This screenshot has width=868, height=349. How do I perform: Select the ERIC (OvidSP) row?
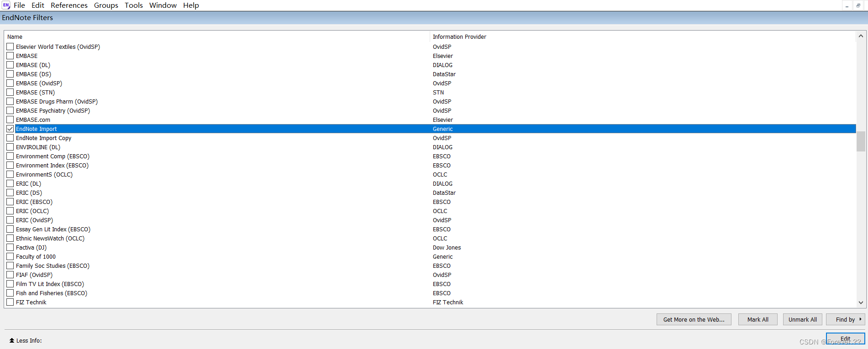[x=431, y=220]
